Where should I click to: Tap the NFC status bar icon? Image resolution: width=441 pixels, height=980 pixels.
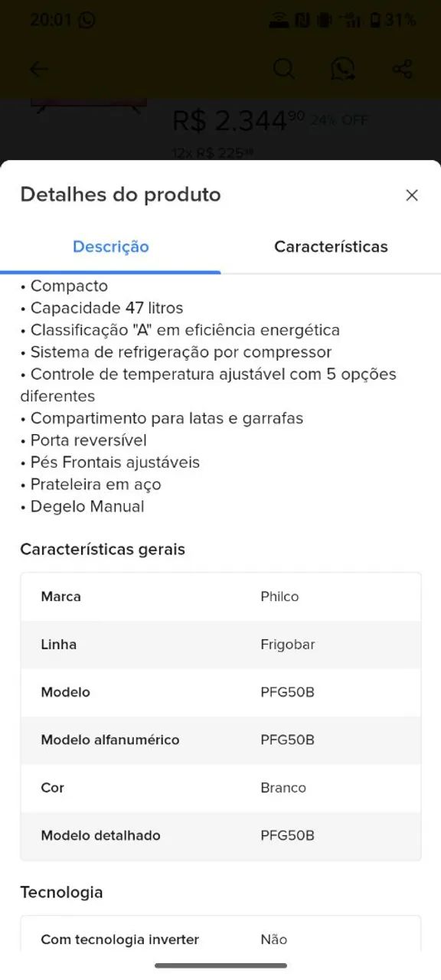pos(302,21)
